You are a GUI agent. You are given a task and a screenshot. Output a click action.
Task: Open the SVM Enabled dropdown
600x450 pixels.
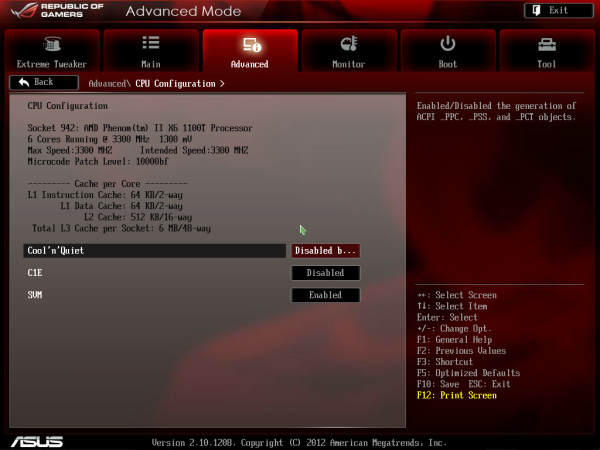pos(325,295)
